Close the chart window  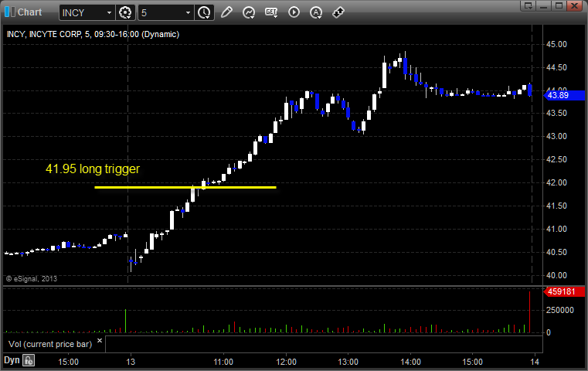coord(574,5)
